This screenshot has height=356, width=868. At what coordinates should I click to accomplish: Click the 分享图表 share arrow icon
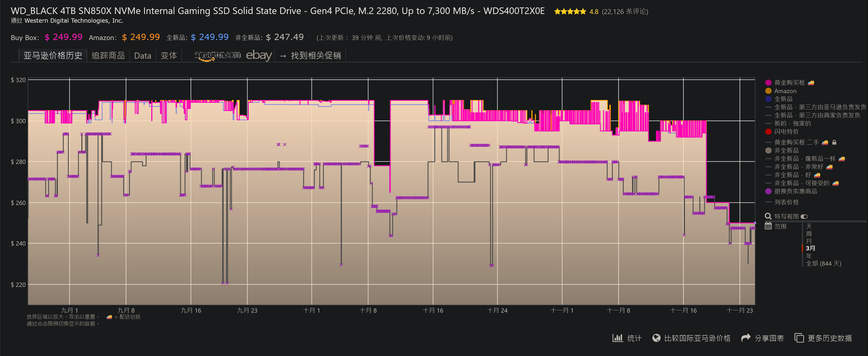pyautogui.click(x=746, y=338)
